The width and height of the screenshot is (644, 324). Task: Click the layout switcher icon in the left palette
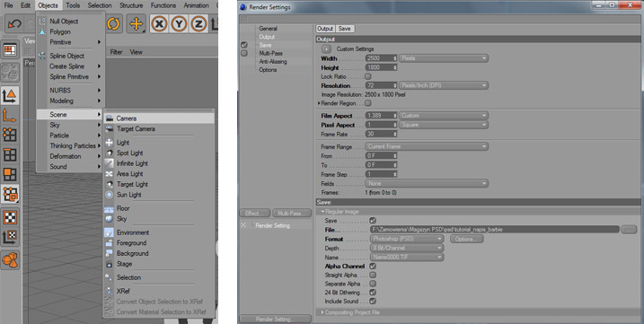10,50
